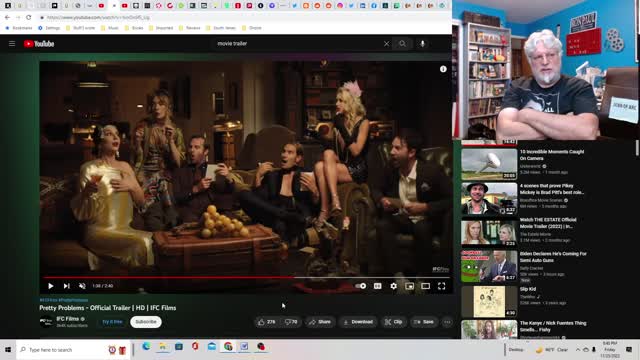Switch to the first red YouTube browser tab
Image resolution: width=640 pixels, height=360 pixels.
(101, 6)
